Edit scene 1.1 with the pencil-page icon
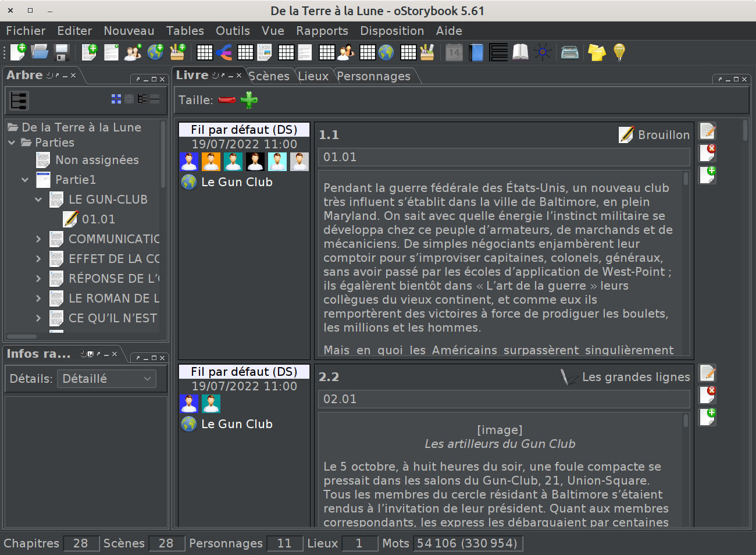The image size is (756, 555). click(708, 131)
